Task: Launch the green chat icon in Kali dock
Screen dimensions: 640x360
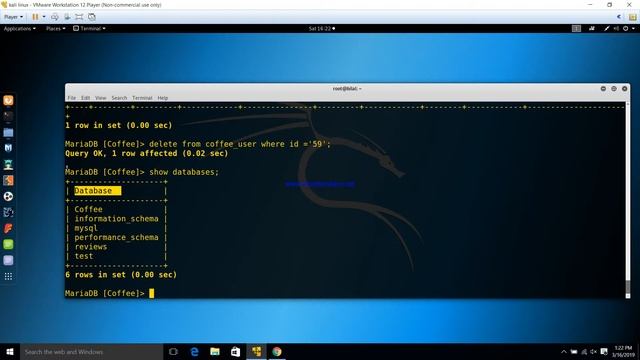Action: (x=8, y=244)
